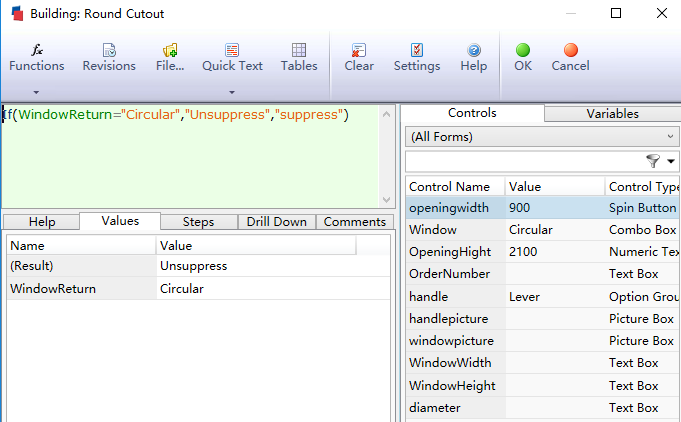Expand the Quick Text dropdown arrow
This screenshot has height=422, width=681.
(x=232, y=92)
